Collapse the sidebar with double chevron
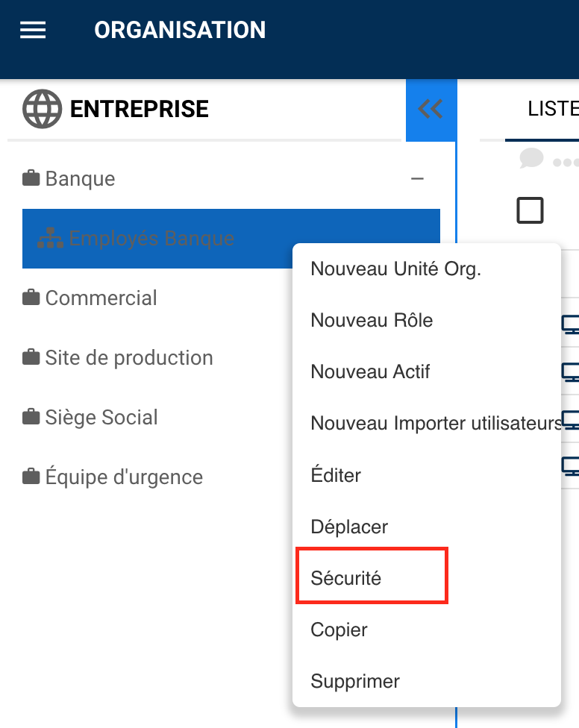This screenshot has height=728, width=579. point(431,110)
